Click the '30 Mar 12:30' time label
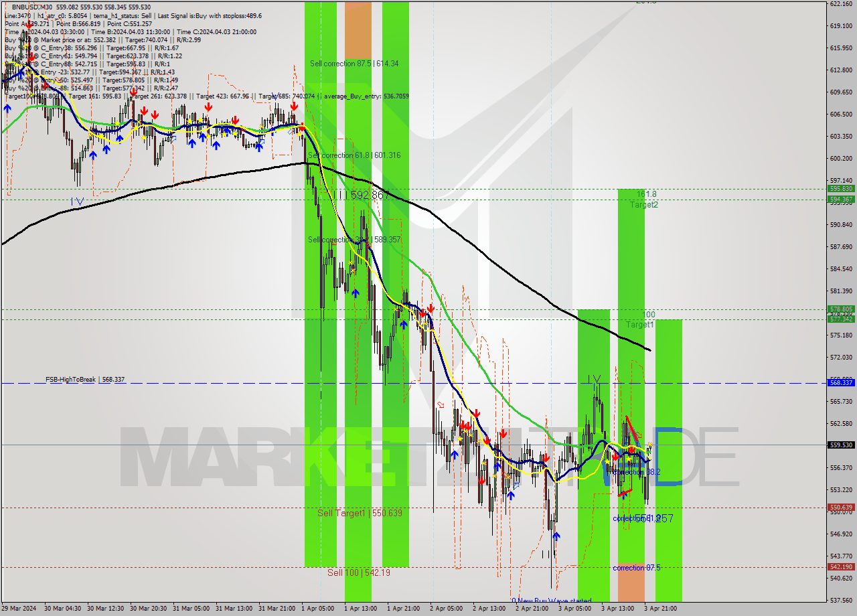 pyautogui.click(x=105, y=609)
